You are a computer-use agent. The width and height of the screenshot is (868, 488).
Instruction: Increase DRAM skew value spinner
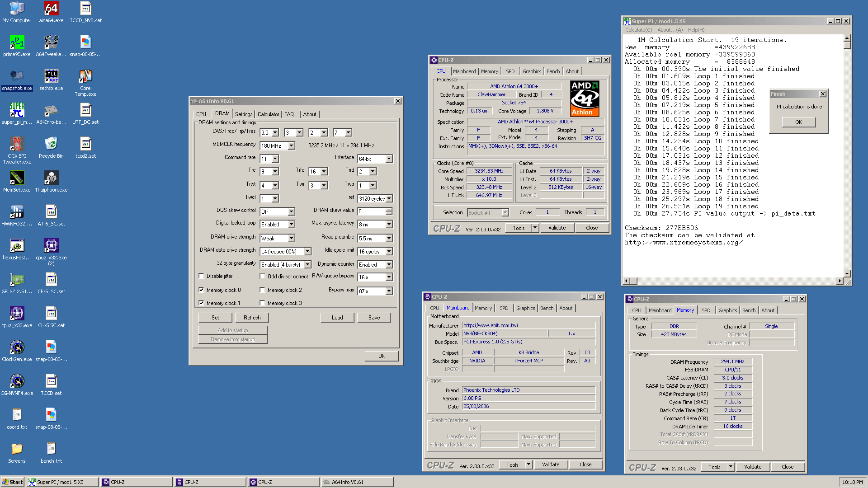(x=389, y=210)
